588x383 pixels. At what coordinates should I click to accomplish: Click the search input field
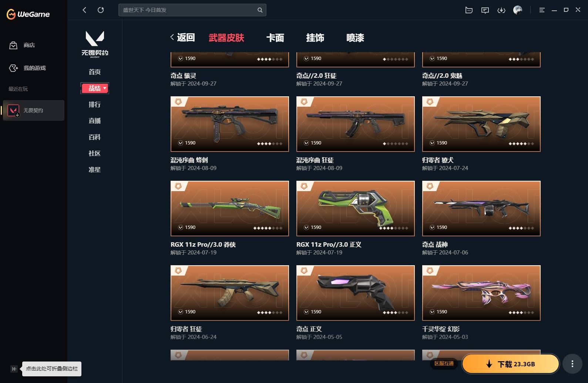188,10
